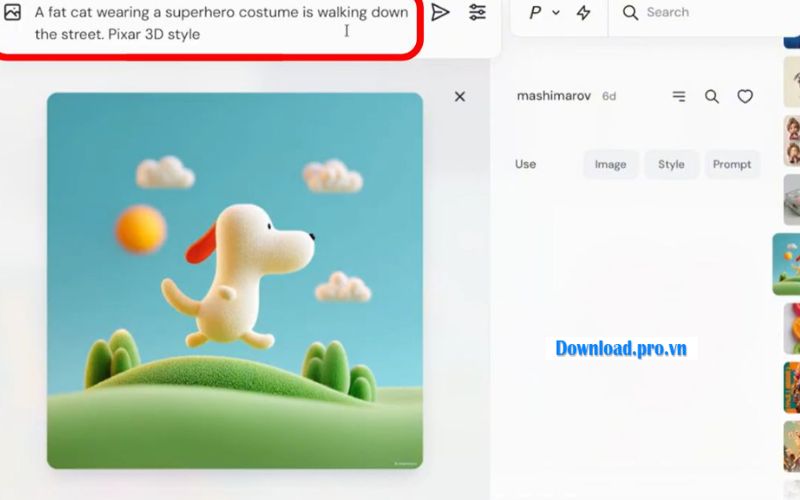The width and height of the screenshot is (800, 500).
Task: Select the Prompt button
Action: (x=732, y=165)
